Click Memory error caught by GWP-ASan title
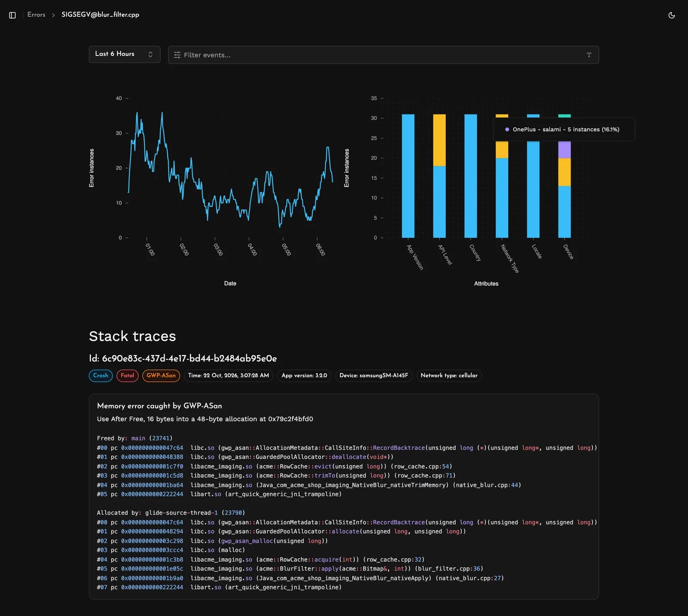The height and width of the screenshot is (616, 688). [x=160, y=406]
